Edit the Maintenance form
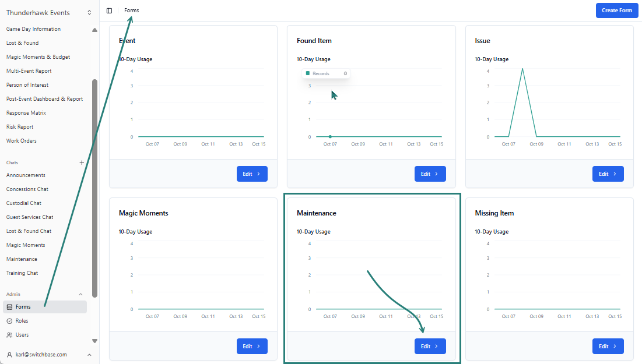642x364 pixels. 430,346
